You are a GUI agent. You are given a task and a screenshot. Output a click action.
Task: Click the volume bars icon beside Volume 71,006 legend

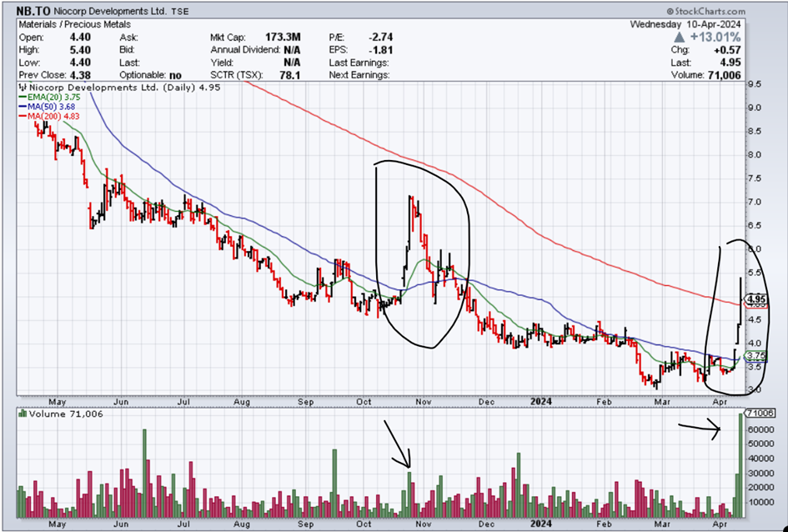(23, 414)
